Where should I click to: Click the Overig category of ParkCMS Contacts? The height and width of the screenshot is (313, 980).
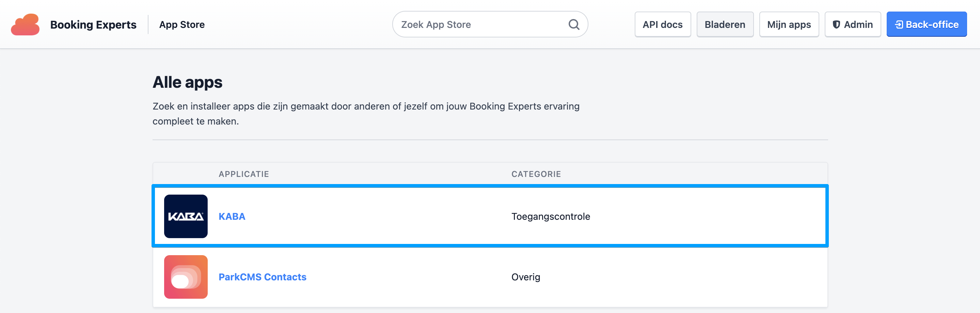click(525, 277)
